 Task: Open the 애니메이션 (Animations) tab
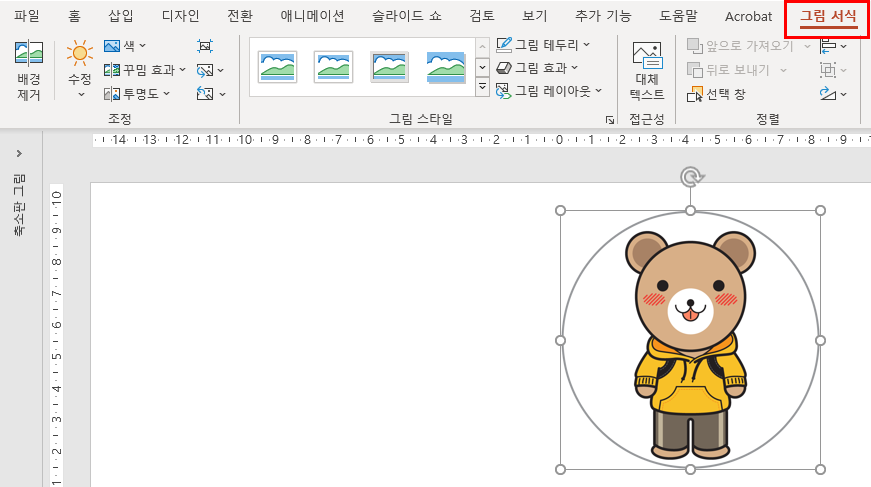312,16
